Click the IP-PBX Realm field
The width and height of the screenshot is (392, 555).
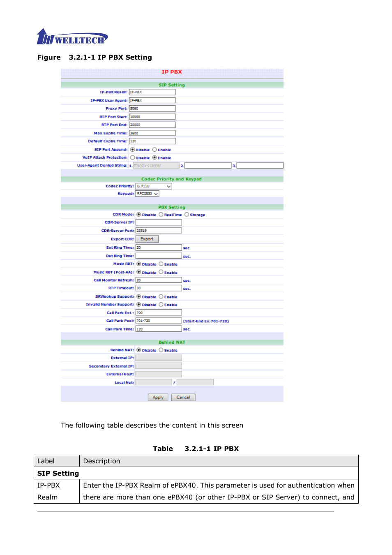coord(152,92)
